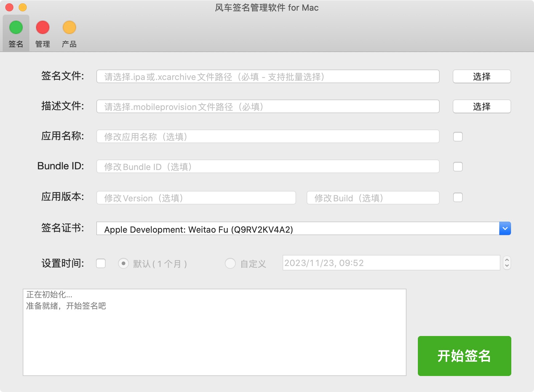Image resolution: width=534 pixels, height=392 pixels.
Task: Focus the 签名文件 ipa path field
Action: [x=268, y=77]
